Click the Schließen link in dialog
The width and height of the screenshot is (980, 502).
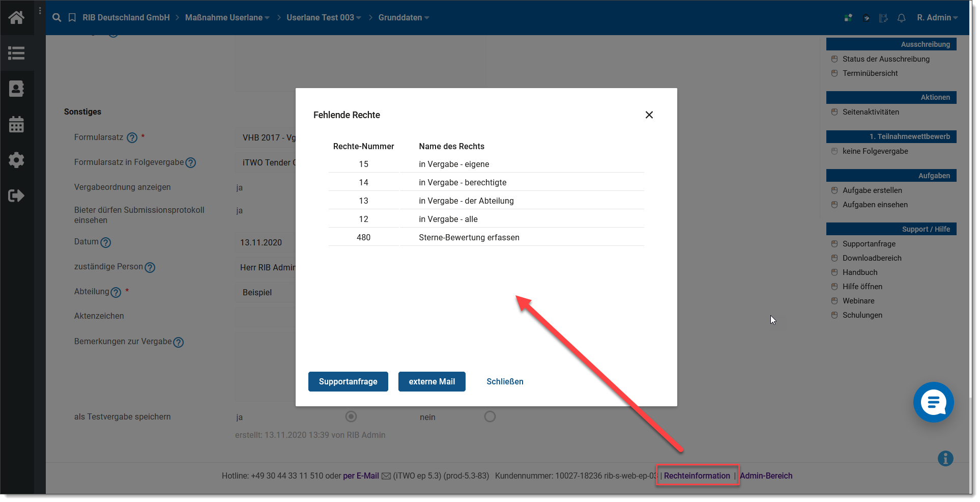click(x=505, y=381)
